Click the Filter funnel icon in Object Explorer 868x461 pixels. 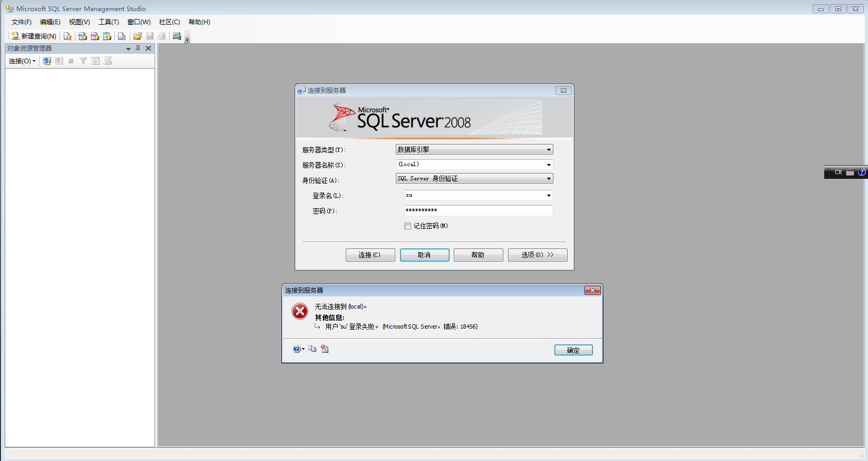83,61
